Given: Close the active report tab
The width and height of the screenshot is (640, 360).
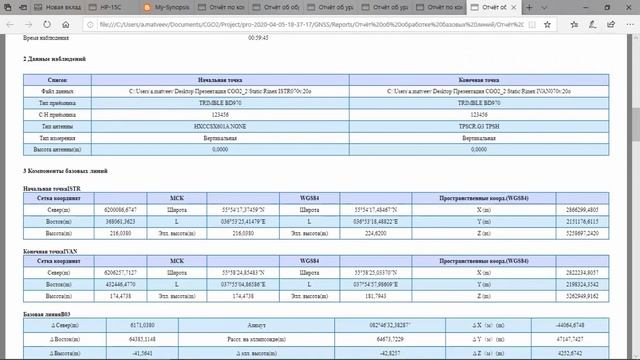Looking at the screenshot, I should pyautogui.click(x=513, y=7).
